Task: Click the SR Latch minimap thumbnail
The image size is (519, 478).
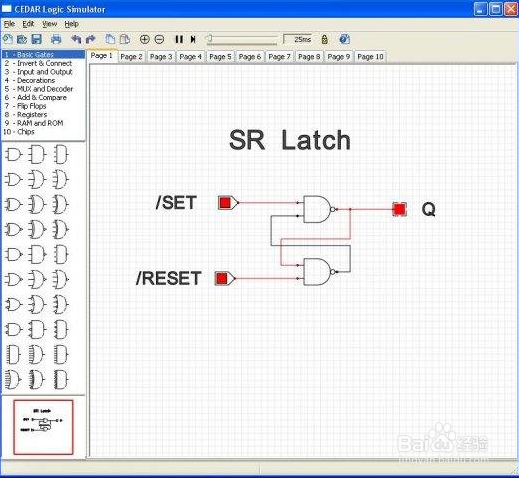Action: [x=43, y=427]
